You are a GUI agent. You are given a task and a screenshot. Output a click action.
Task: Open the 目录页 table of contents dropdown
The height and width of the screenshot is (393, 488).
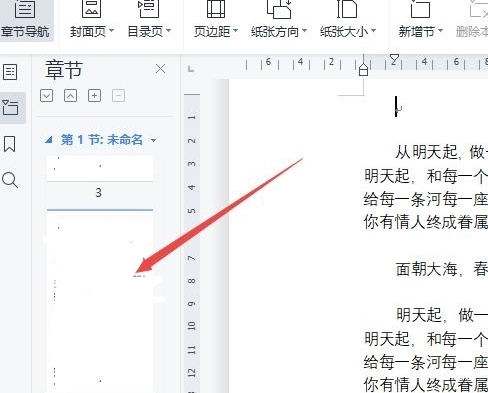point(149,32)
